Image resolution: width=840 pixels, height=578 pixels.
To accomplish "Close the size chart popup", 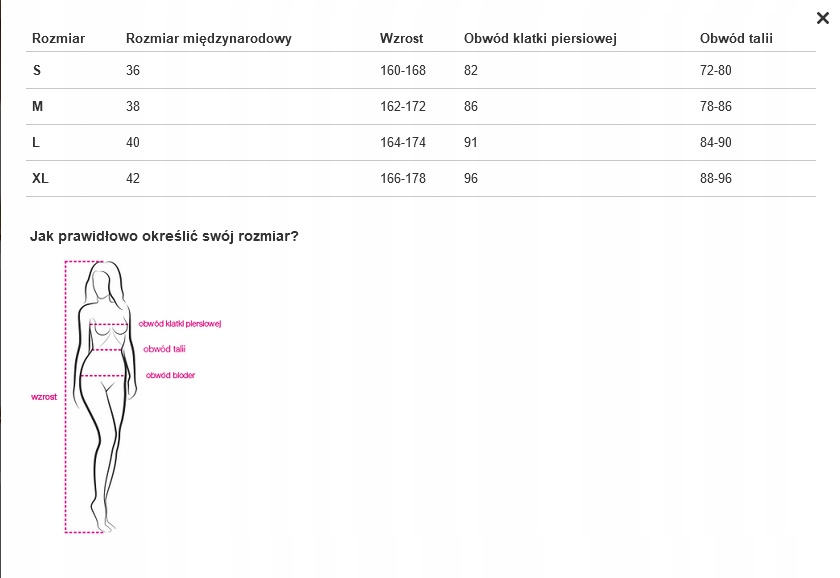I will 822,18.
